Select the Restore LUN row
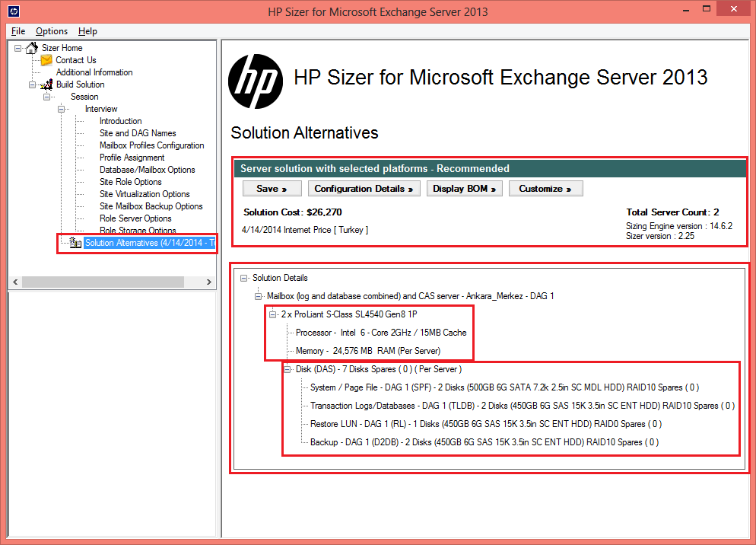Viewport: 756px width, 545px height. coord(486,424)
